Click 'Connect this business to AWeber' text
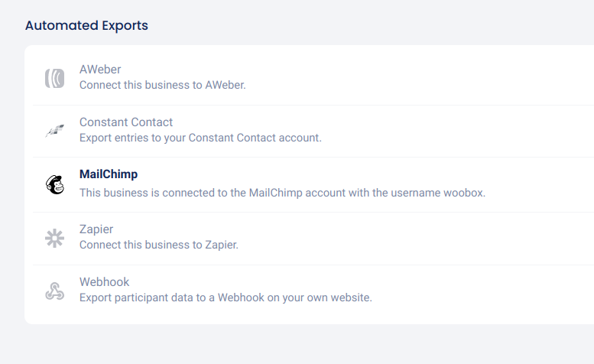Screen dimensions: 594x364 pos(163,86)
